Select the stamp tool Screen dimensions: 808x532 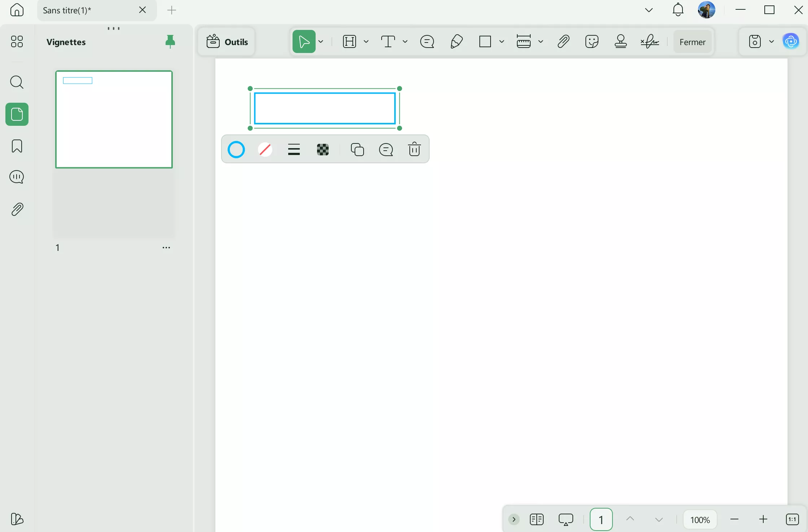620,41
